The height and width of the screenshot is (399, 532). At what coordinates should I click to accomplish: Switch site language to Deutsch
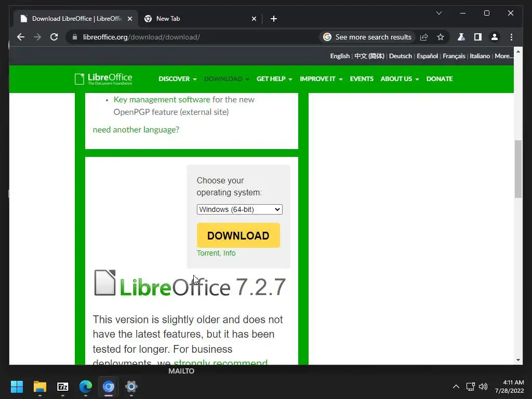(x=401, y=56)
